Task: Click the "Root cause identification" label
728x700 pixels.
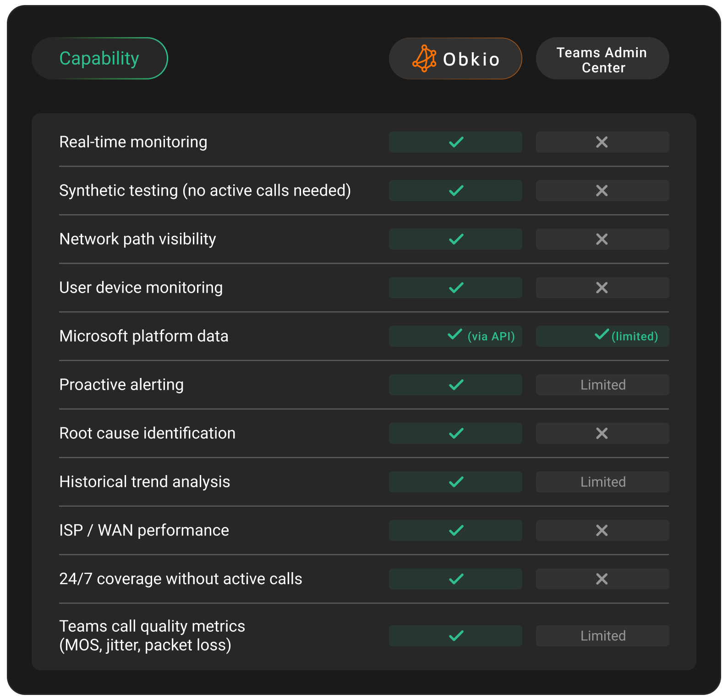Action: pyautogui.click(x=148, y=433)
